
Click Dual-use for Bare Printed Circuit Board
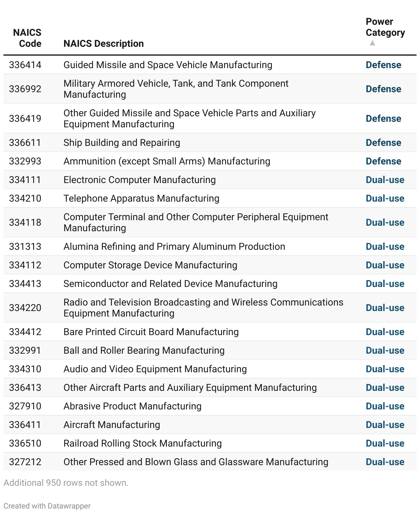point(385,332)
